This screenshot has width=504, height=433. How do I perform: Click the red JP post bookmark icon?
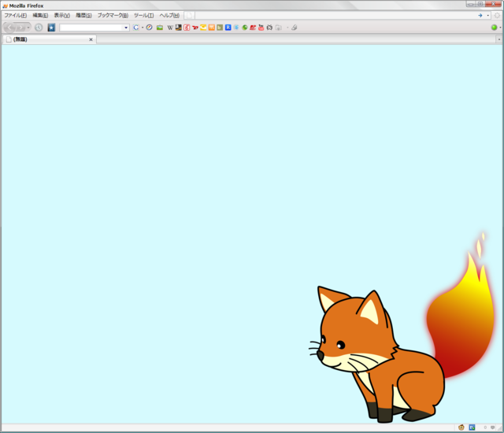[x=253, y=28]
